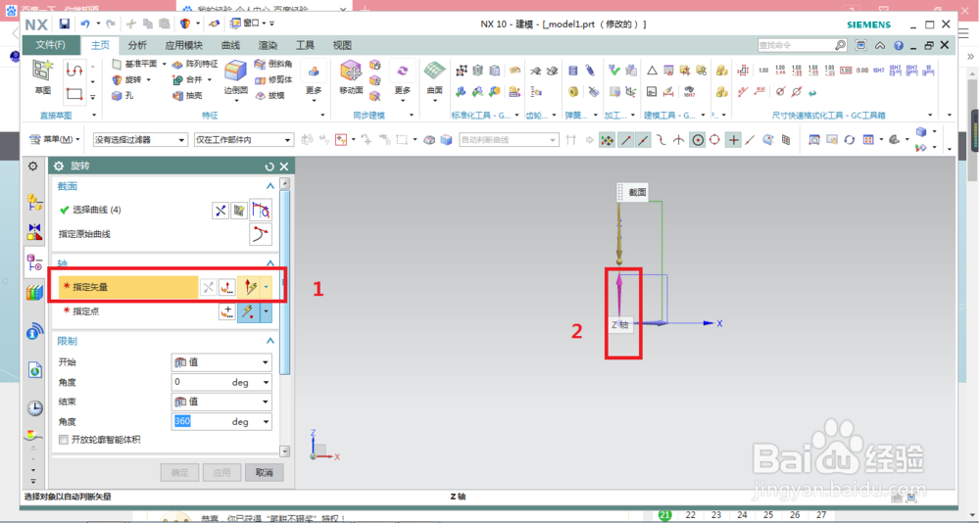Toggle the Mid Point snap button

(x=643, y=140)
